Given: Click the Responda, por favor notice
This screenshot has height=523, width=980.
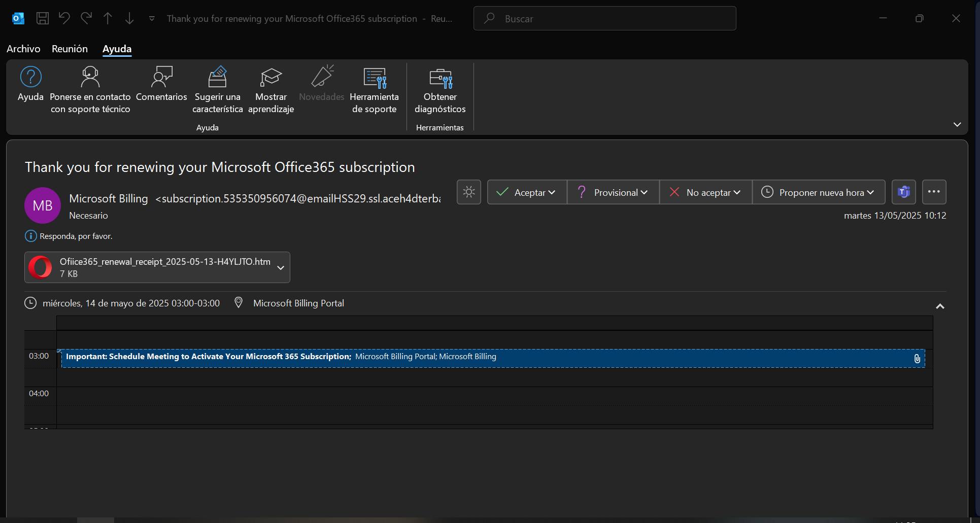Looking at the screenshot, I should [x=76, y=236].
